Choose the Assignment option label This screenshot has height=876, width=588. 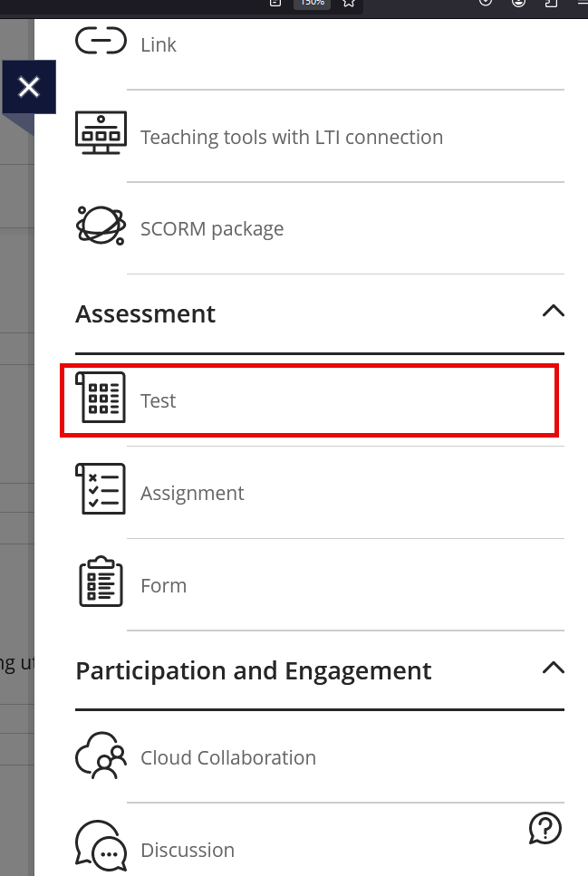pos(192,493)
